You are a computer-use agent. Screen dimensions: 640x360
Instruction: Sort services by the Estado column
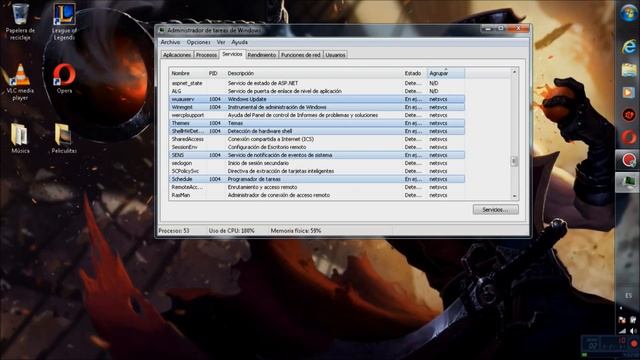pos(414,73)
